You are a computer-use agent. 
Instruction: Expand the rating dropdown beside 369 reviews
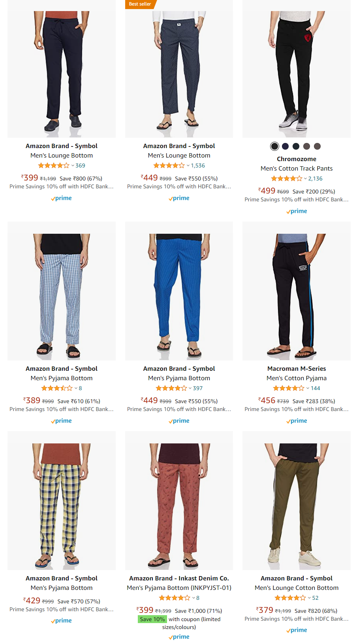(73, 166)
